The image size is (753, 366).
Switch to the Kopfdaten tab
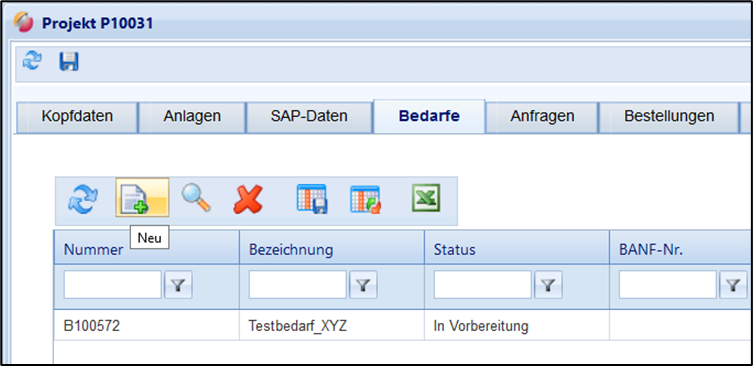77,116
